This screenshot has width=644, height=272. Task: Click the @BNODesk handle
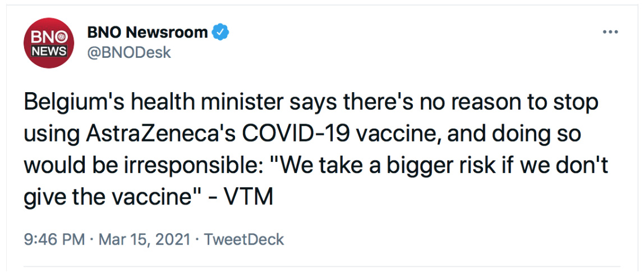129,53
